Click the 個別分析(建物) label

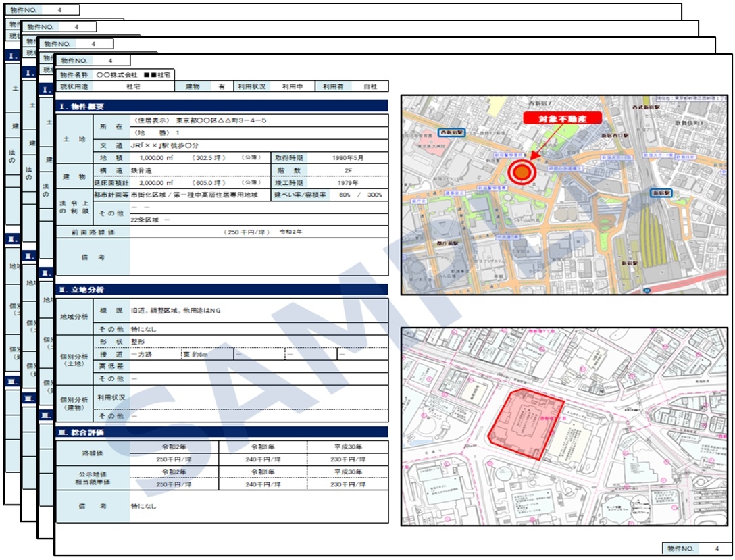tap(74, 403)
